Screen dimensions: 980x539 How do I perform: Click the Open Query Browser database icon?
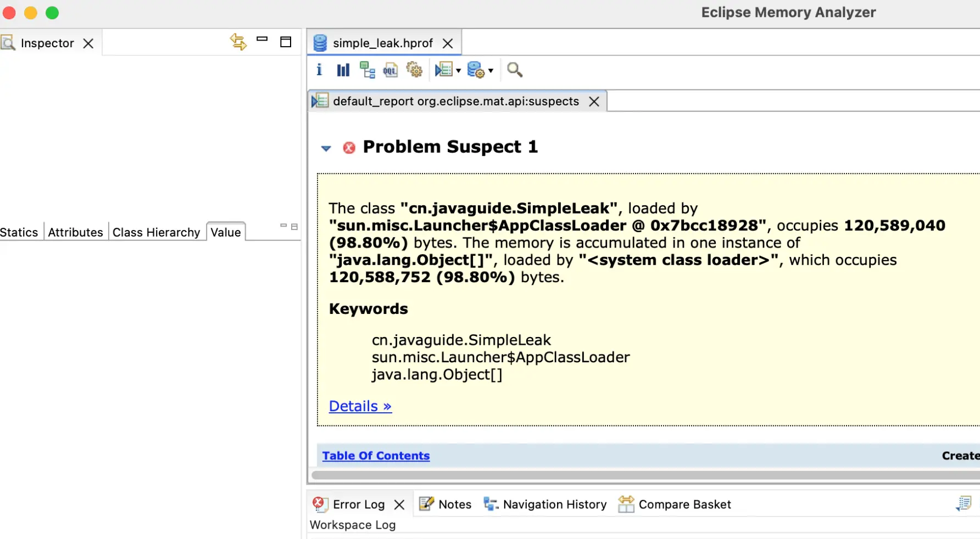pos(475,70)
